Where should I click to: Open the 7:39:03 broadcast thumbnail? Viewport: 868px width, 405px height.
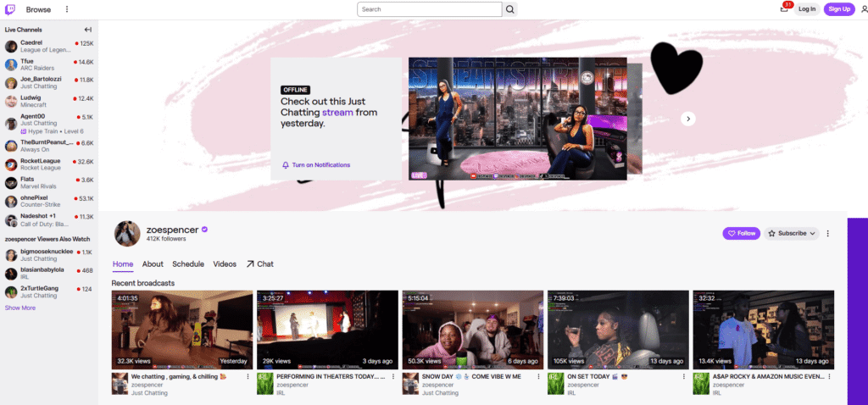(x=618, y=330)
